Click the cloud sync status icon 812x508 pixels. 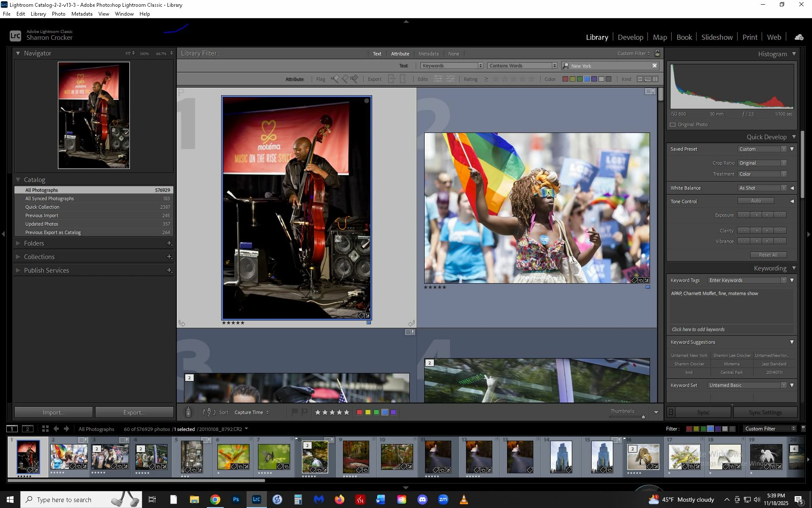[799, 37]
